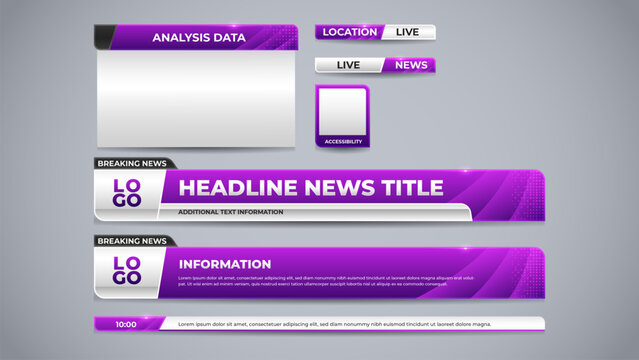Click the ticker lorem ipsum text line
The height and width of the screenshot is (360, 639).
(x=335, y=325)
